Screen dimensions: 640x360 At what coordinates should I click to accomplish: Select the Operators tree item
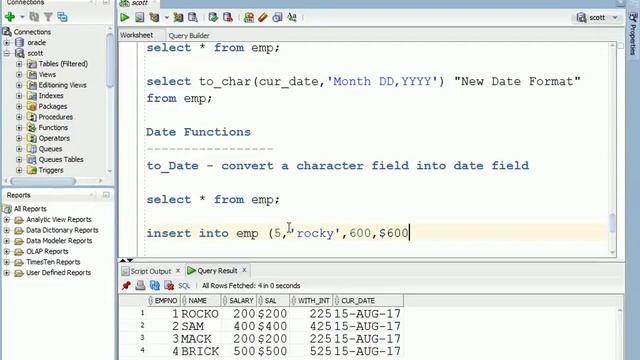[x=54, y=138]
